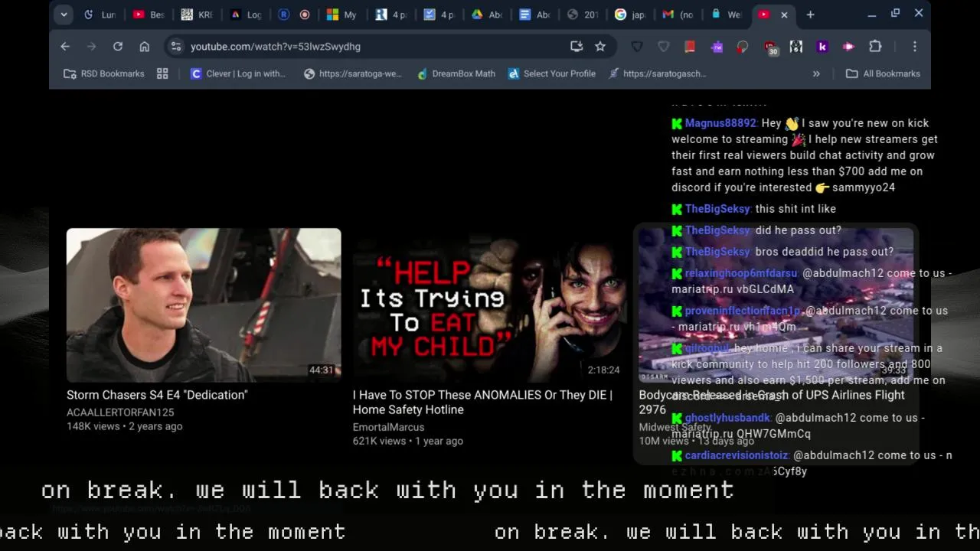Select the pinned blue circled R tab
This screenshot has height=551, width=980.
284,15
